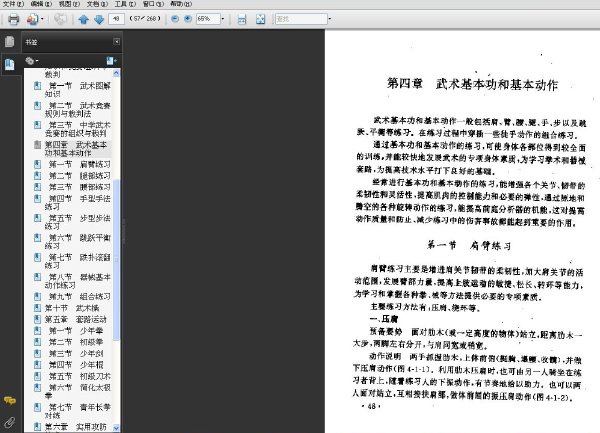The width and height of the screenshot is (600, 433).
Task: Zoom in with the plus icon
Action: click(x=188, y=18)
